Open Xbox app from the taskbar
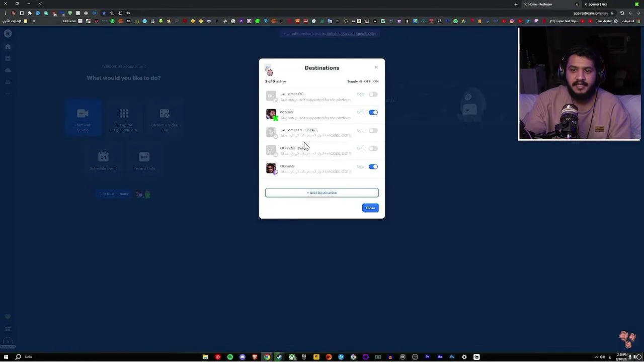The image size is (644, 362). pos(292,357)
